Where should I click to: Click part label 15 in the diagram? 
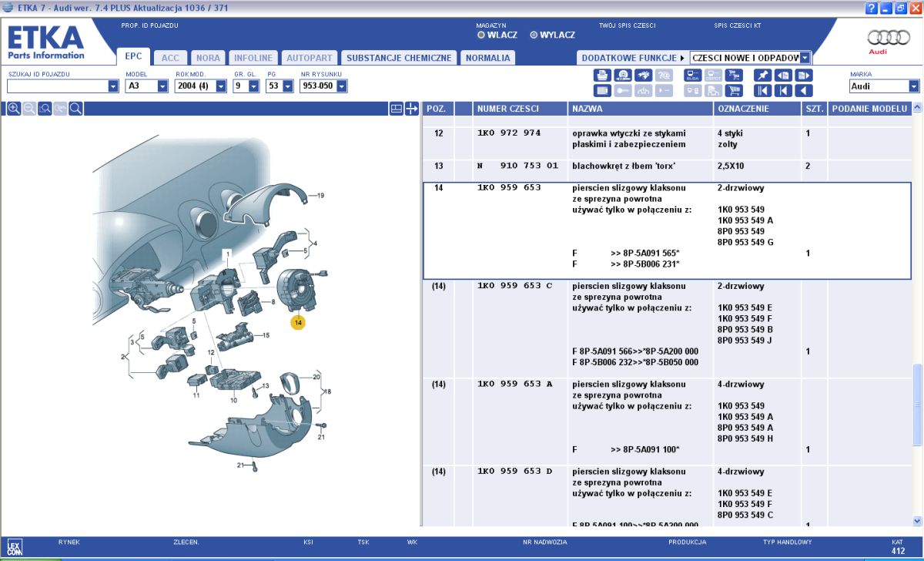[266, 335]
